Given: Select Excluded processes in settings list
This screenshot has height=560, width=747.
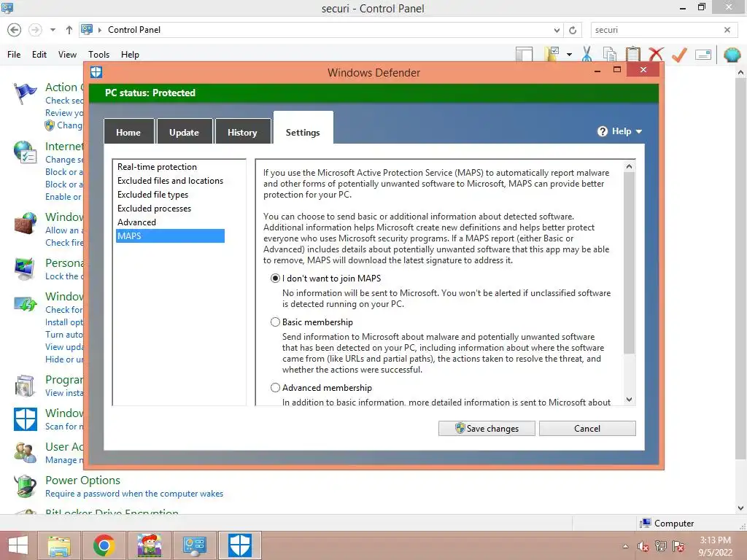Looking at the screenshot, I should (x=155, y=208).
